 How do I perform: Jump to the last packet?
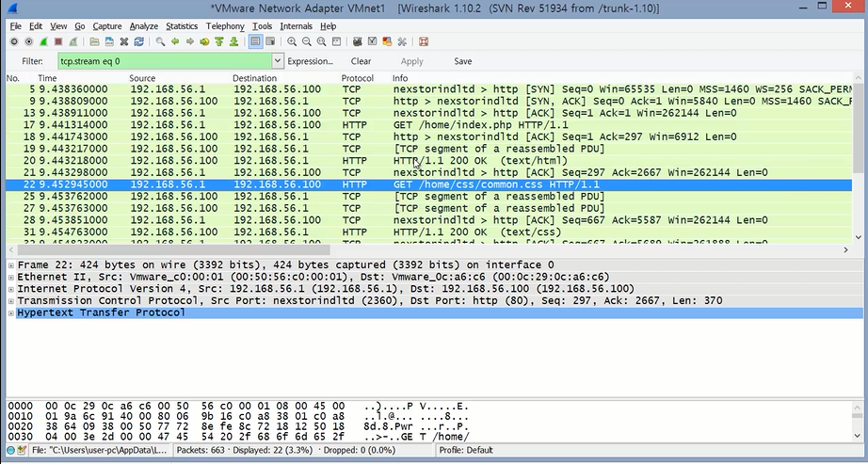[x=234, y=41]
